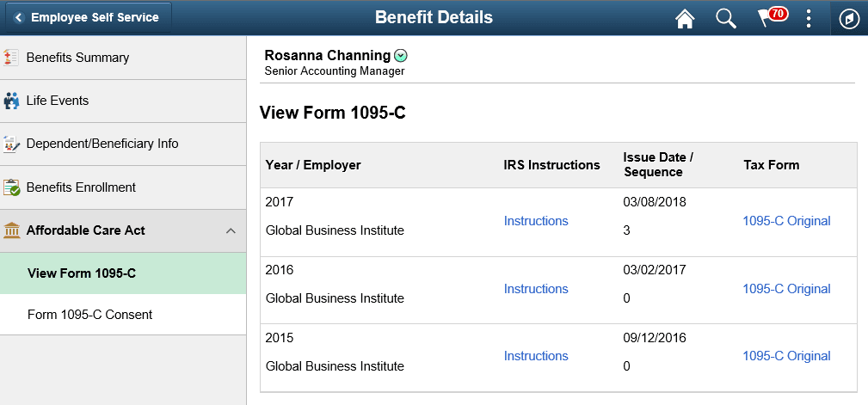Image resolution: width=868 pixels, height=405 pixels.
Task: Open the three-dot actions menu
Action: [x=809, y=18]
